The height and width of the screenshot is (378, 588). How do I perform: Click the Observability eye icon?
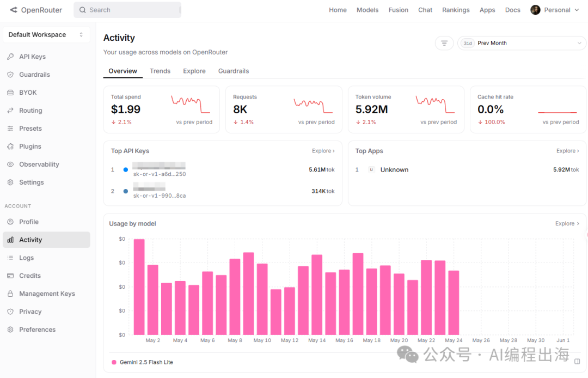coord(10,164)
